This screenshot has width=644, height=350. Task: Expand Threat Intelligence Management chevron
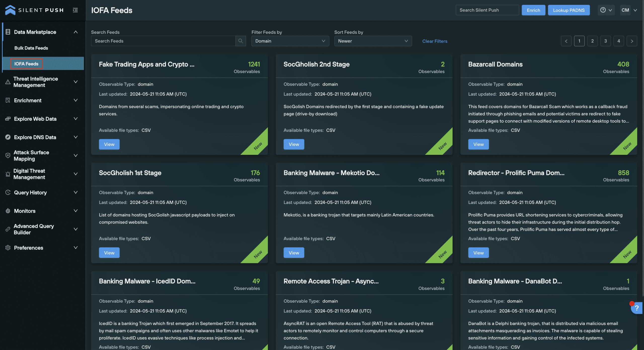click(x=75, y=82)
